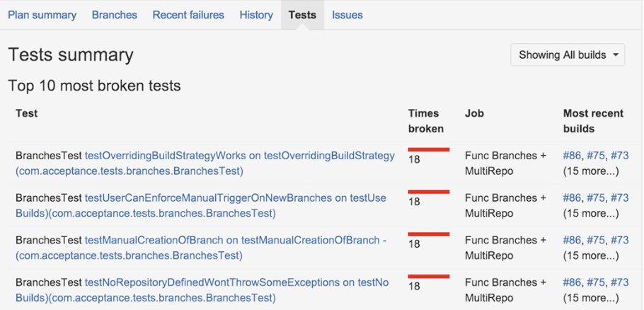Open the Plan summary tab
This screenshot has width=644, height=310.
tap(42, 15)
